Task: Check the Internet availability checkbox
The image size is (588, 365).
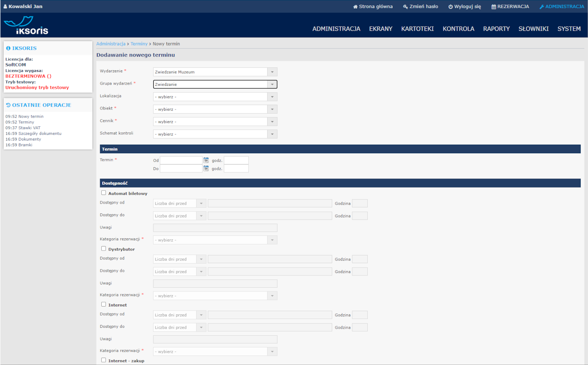Action: click(x=103, y=305)
